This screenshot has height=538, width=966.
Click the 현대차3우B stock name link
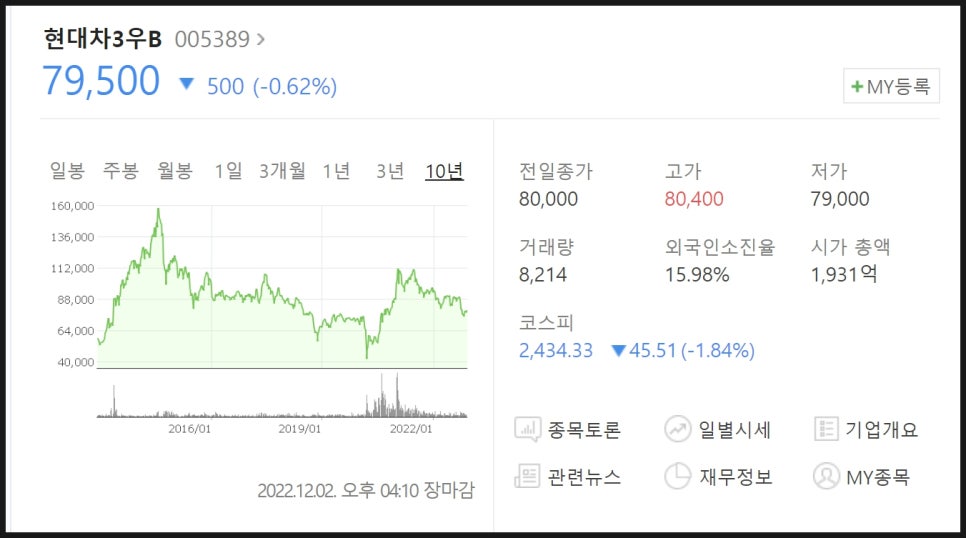[x=103, y=39]
